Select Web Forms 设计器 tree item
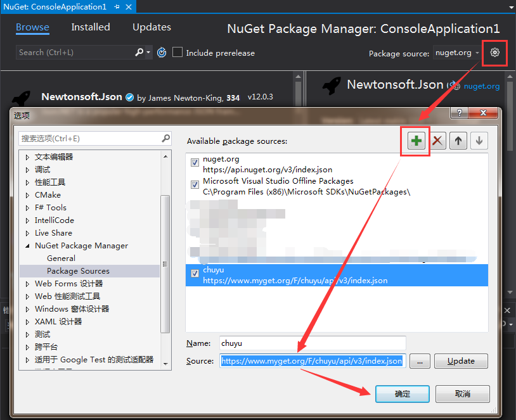Viewport: 516px width, 420px height. 68,284
